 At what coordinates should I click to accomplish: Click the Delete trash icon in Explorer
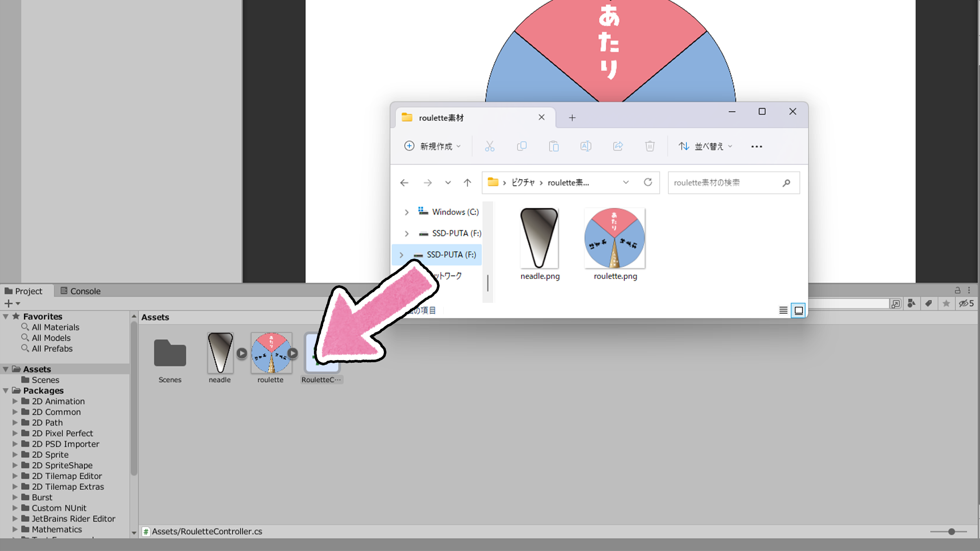650,146
